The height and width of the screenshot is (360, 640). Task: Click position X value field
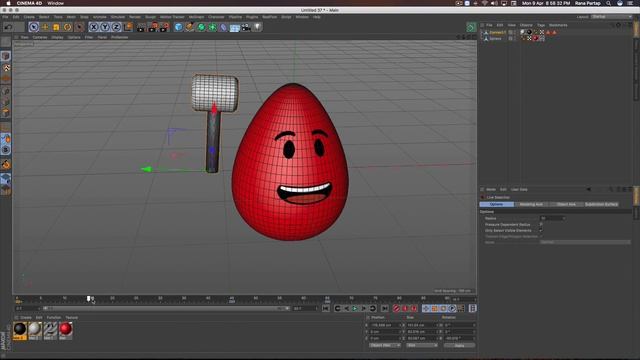click(x=384, y=325)
